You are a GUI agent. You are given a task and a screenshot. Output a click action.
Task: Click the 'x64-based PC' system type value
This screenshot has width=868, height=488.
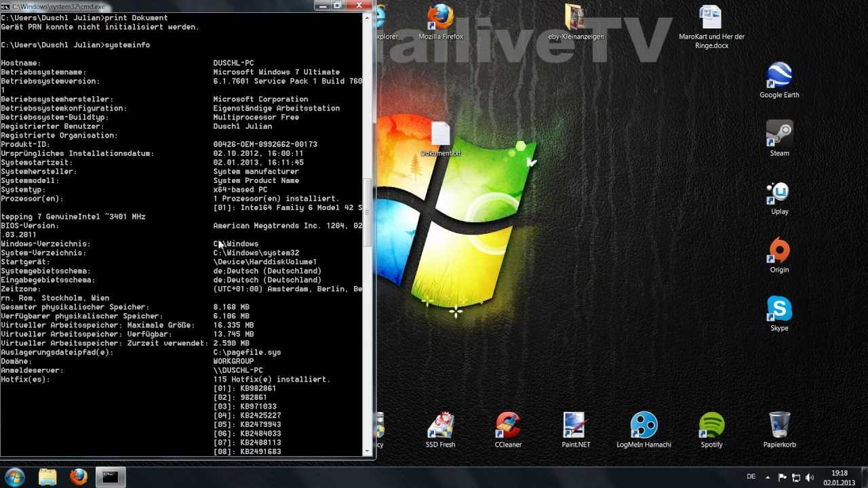pos(240,190)
